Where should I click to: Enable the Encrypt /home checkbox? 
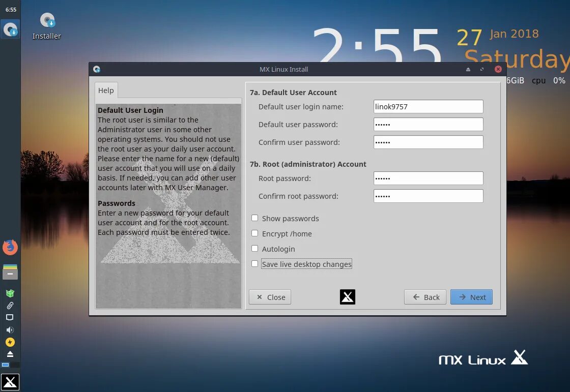(255, 233)
